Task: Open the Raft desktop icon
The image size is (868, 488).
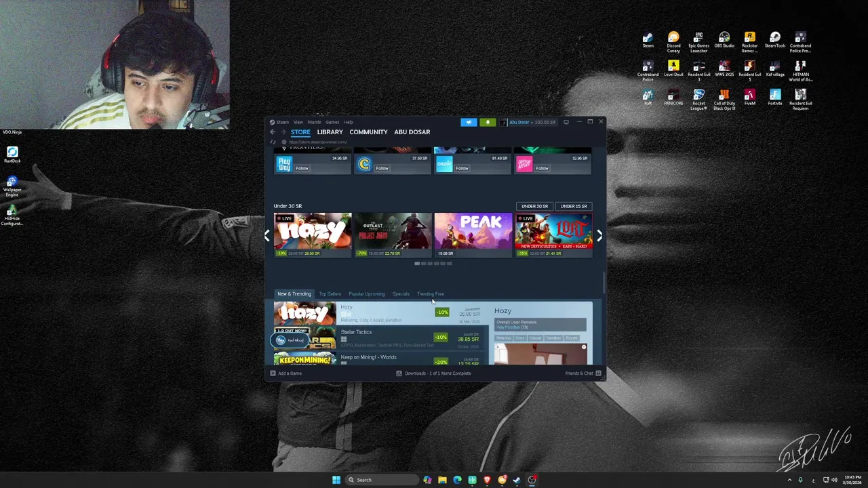Action: pos(648,97)
